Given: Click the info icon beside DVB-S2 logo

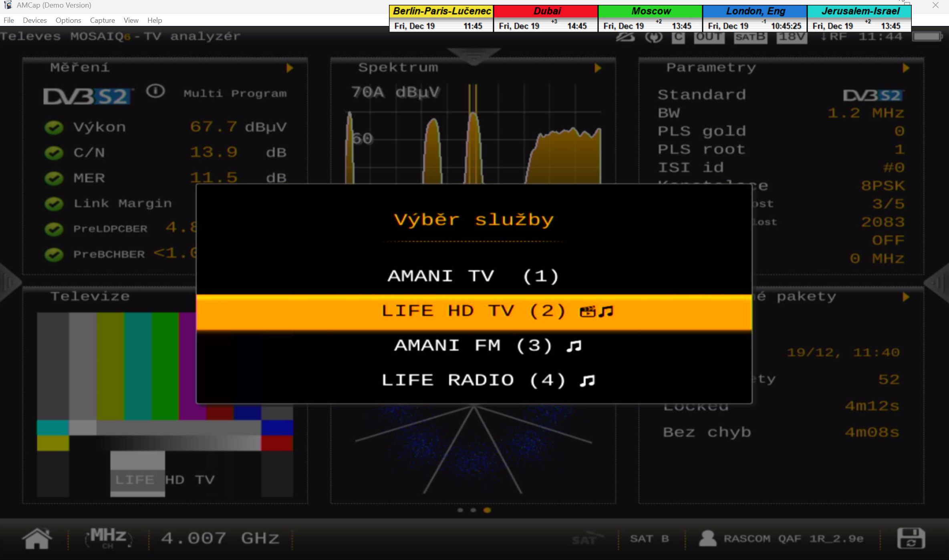Looking at the screenshot, I should [x=155, y=92].
